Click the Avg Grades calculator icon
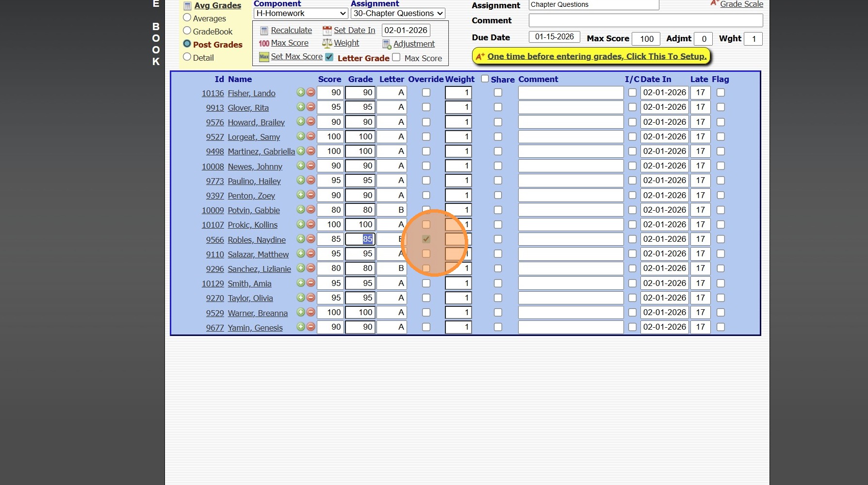Viewport: 868px width, 485px height. 187,6
